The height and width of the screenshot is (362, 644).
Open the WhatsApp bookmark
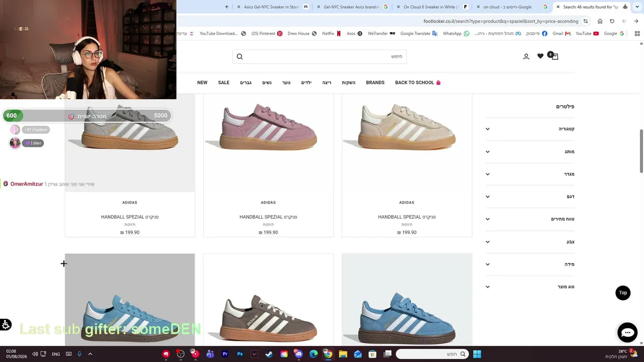[x=456, y=34]
